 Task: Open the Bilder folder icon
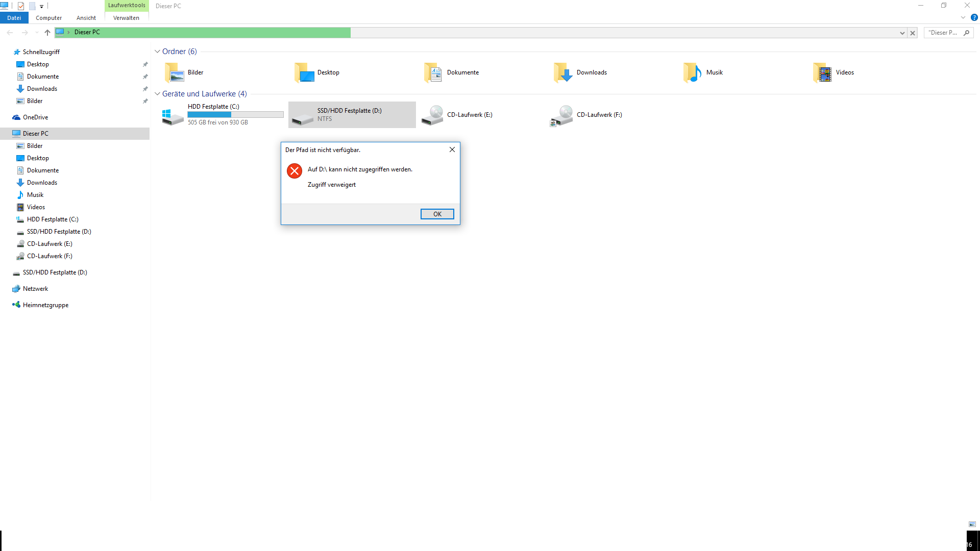175,72
